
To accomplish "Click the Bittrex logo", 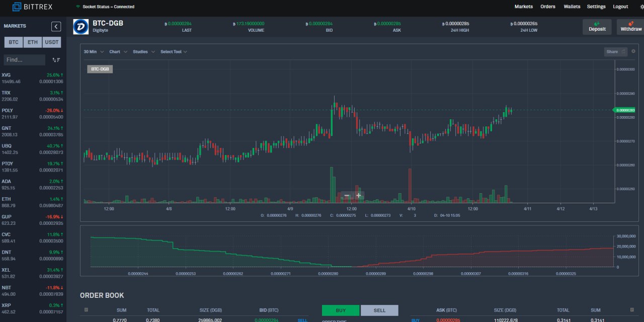I will 32,7.
